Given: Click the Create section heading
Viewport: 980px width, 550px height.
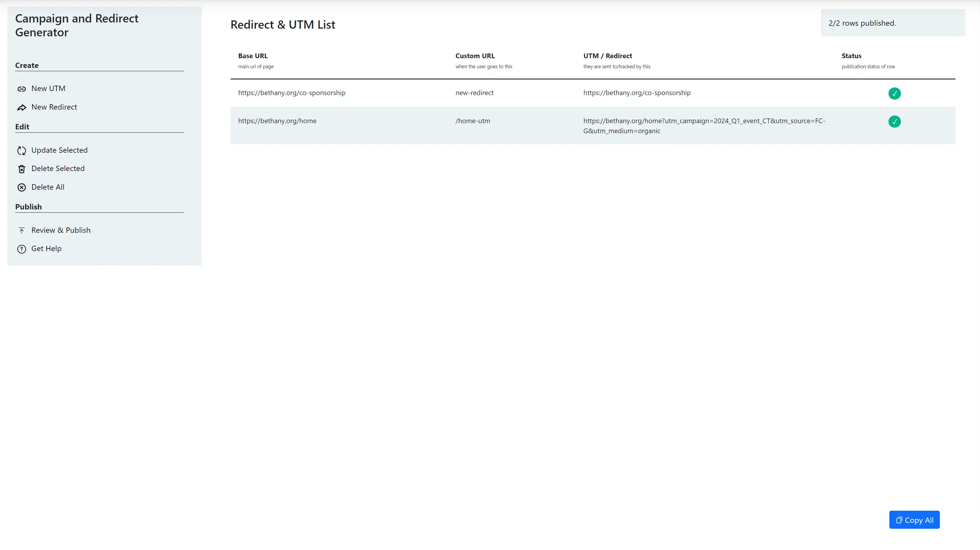Looking at the screenshot, I should [x=27, y=65].
